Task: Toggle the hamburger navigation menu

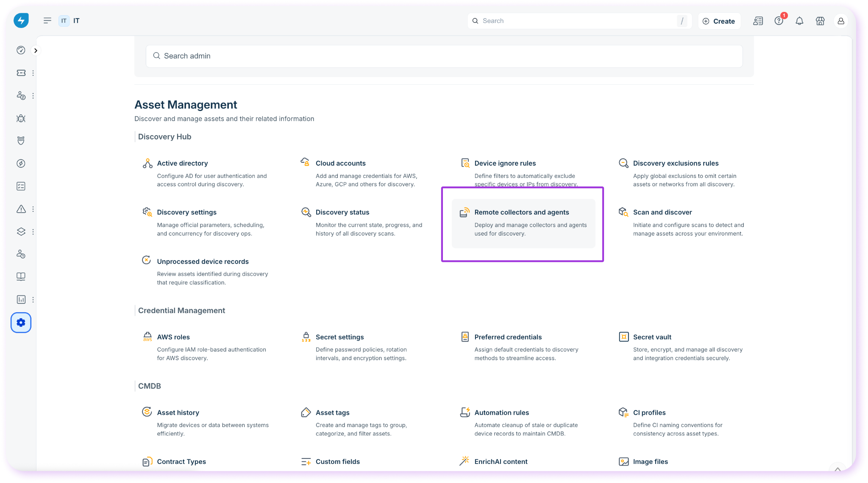Action: pyautogui.click(x=47, y=20)
